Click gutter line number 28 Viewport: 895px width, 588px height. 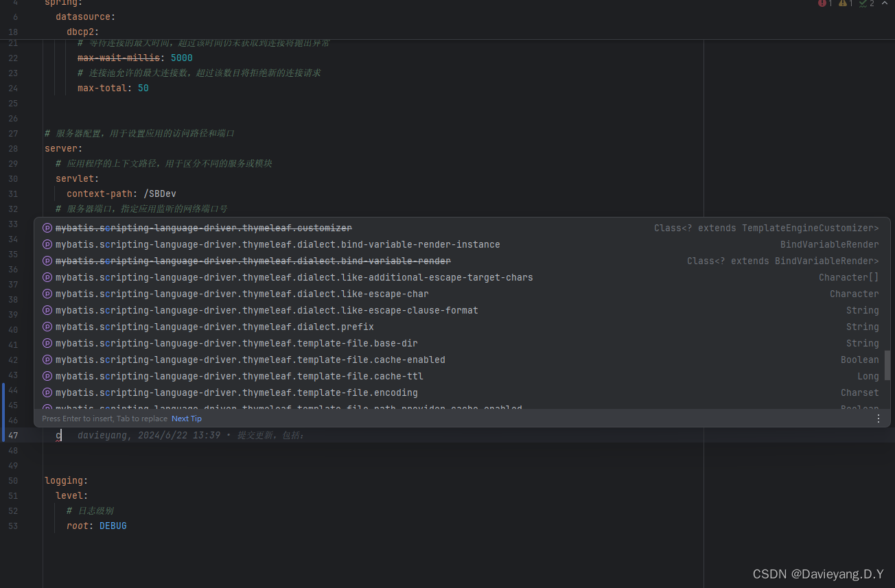13,148
